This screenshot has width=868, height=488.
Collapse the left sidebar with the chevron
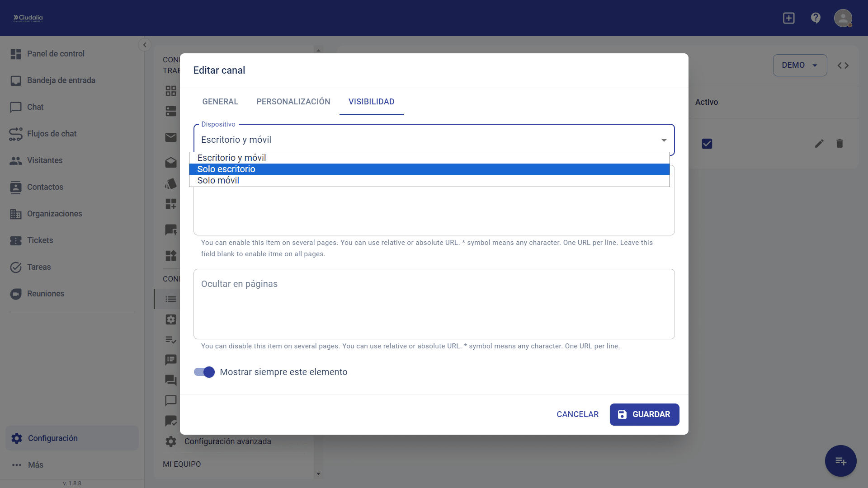[x=145, y=45]
